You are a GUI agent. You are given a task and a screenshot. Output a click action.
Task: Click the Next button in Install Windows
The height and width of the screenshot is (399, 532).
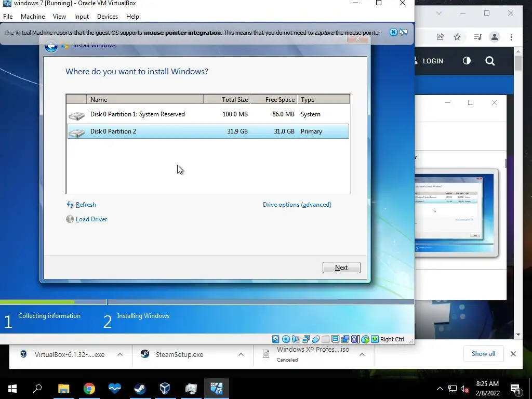coord(341,268)
